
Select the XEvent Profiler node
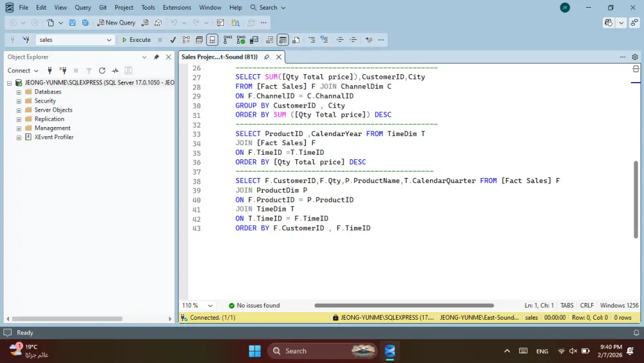point(54,137)
